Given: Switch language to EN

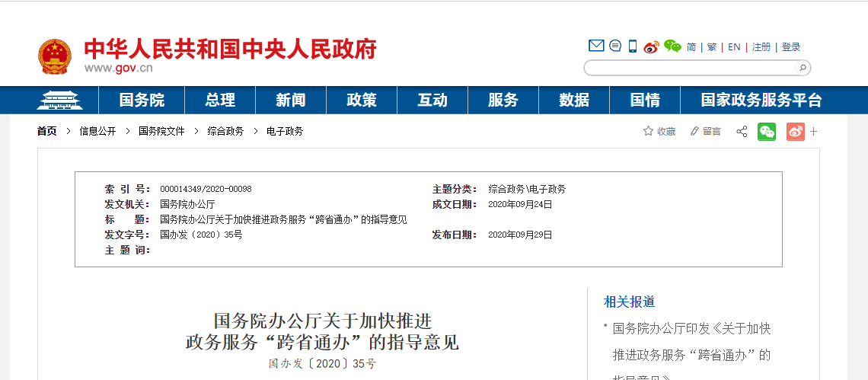Looking at the screenshot, I should tap(734, 46).
